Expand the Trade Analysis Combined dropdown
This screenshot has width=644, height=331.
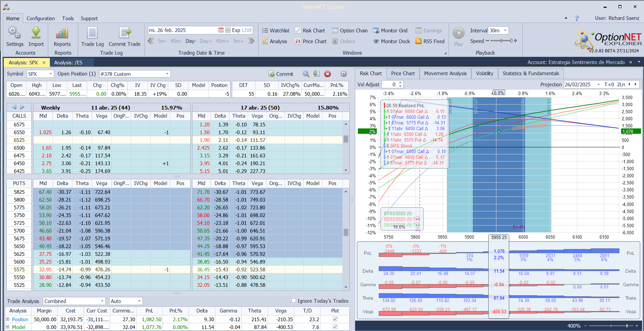102,301
